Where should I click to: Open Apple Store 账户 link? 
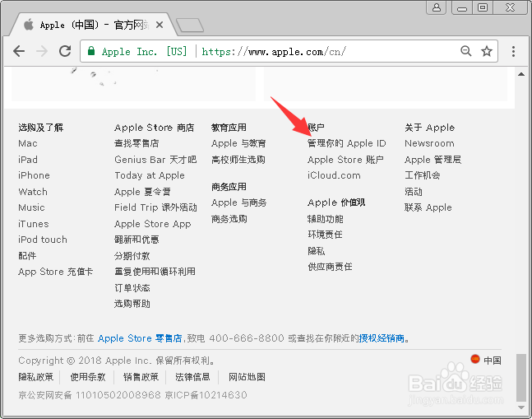(x=345, y=159)
